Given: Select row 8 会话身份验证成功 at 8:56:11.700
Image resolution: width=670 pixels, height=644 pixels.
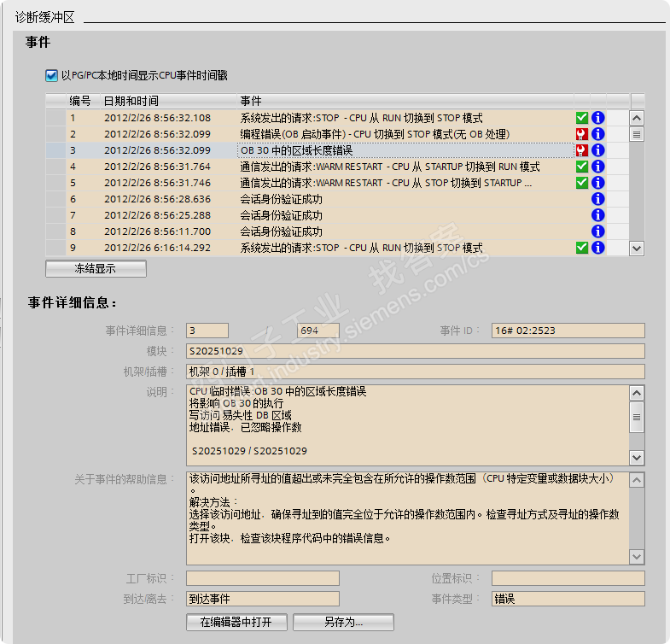Looking at the screenshot, I should click(x=338, y=231).
